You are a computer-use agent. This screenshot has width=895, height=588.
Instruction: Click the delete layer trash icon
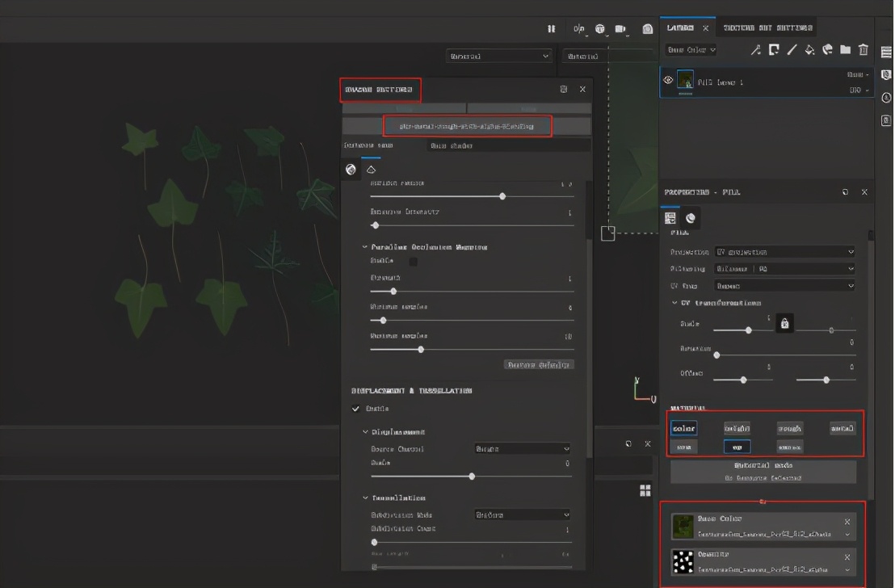863,50
